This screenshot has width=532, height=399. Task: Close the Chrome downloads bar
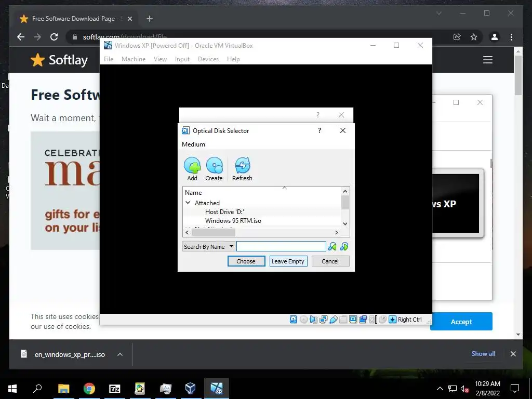[x=513, y=354]
